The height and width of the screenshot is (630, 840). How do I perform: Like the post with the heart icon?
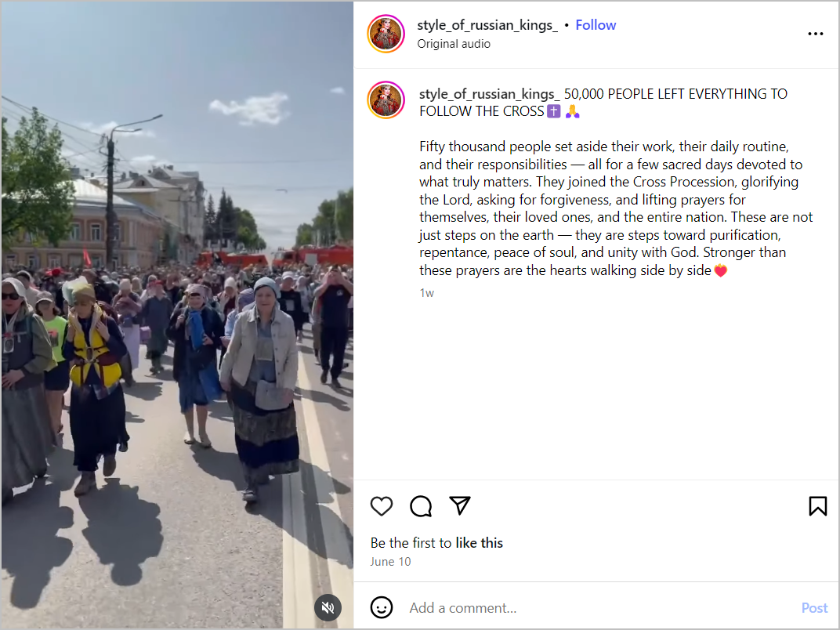382,505
